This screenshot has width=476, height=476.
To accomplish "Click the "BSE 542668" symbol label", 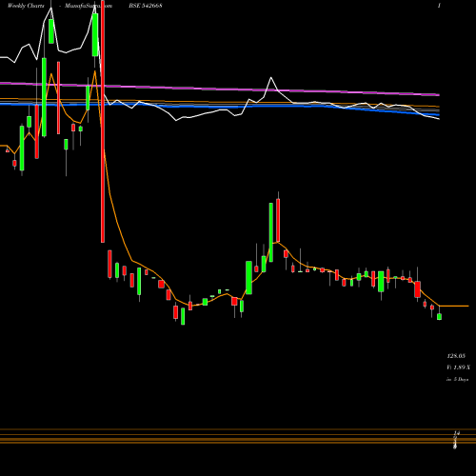I will [x=146, y=6].
